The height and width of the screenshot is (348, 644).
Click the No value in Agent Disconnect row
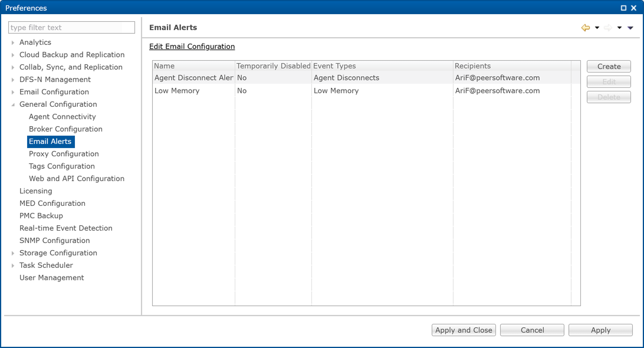coord(242,78)
